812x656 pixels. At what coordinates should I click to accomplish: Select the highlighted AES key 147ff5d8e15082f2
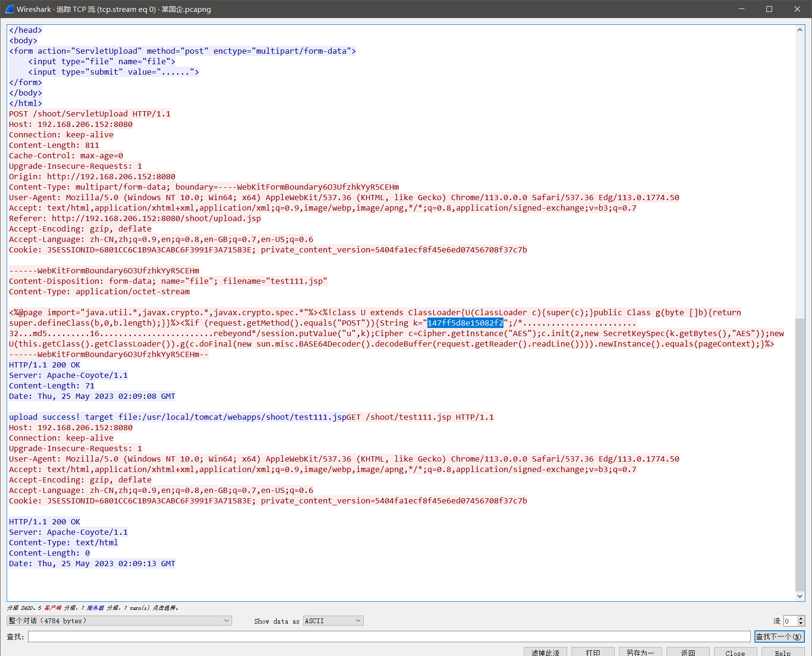(465, 323)
